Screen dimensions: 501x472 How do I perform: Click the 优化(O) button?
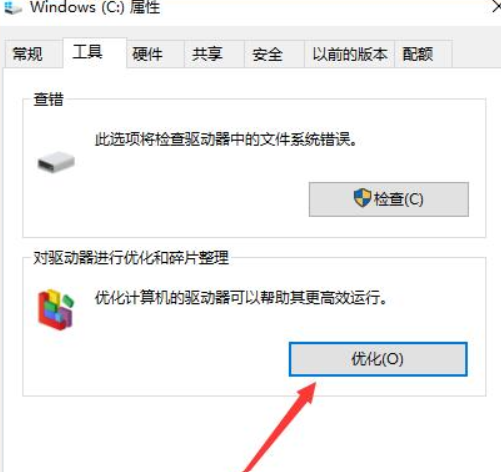click(x=378, y=359)
